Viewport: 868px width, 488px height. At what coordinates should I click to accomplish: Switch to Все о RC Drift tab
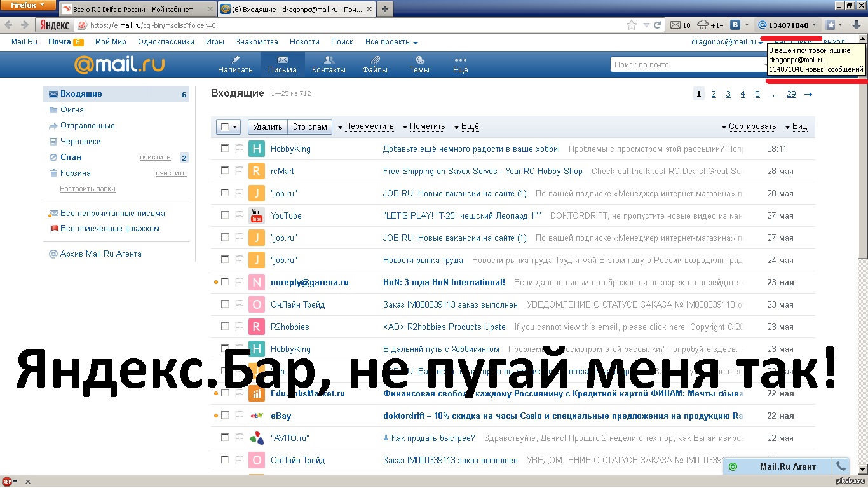[x=137, y=9]
